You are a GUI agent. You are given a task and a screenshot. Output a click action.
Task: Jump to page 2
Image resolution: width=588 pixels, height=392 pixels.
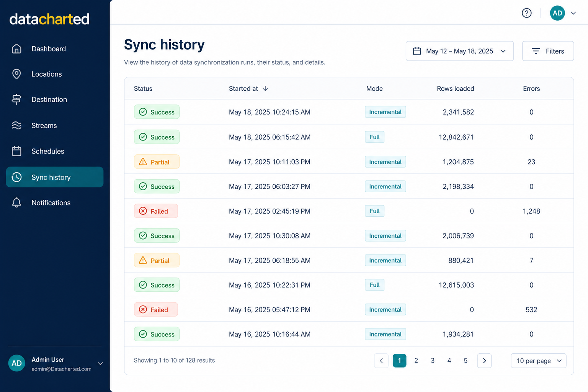point(416,361)
